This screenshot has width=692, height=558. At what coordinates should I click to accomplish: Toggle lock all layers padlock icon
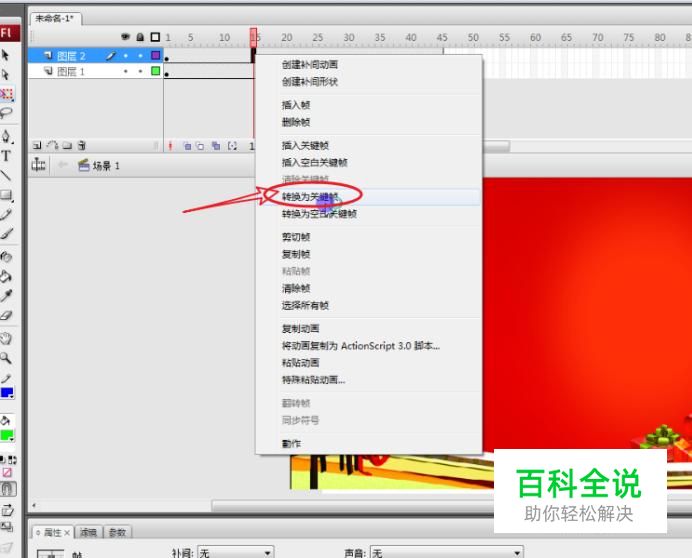click(x=140, y=37)
